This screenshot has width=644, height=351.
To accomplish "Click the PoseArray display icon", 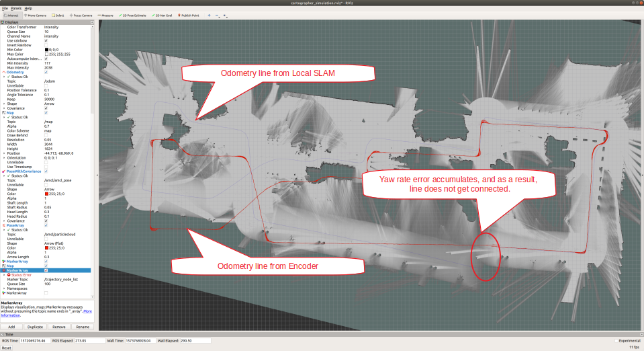I will pyautogui.click(x=4, y=225).
